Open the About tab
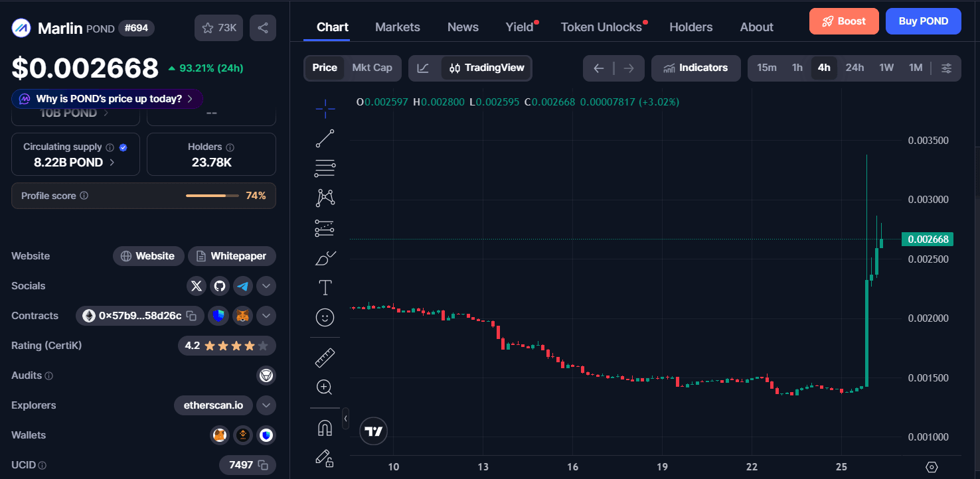Image resolution: width=980 pixels, height=479 pixels. [757, 27]
